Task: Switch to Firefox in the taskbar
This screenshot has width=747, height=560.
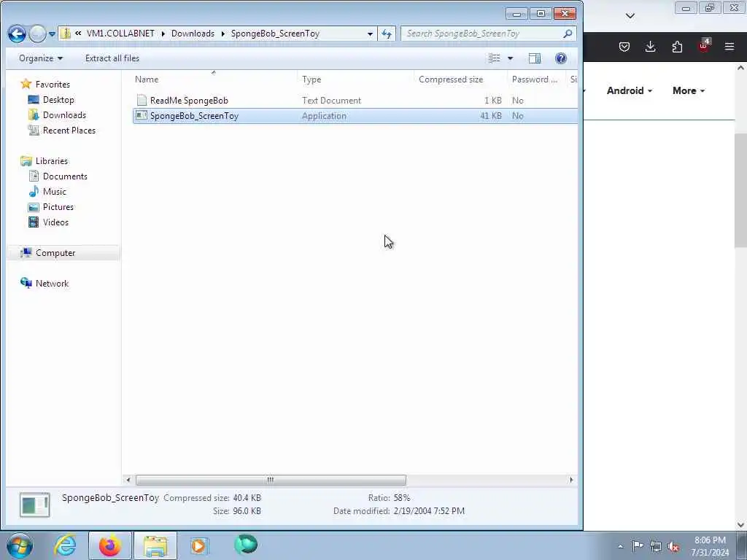Action: (110, 545)
